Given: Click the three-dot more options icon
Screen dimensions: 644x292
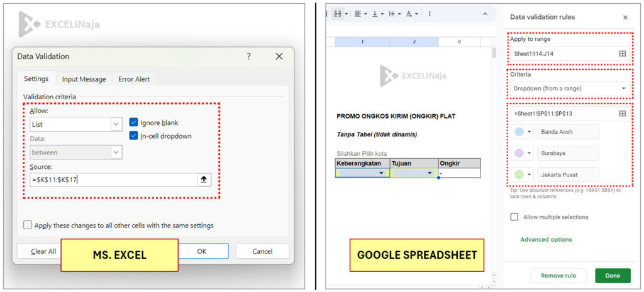Looking at the screenshot, I should point(430,14).
